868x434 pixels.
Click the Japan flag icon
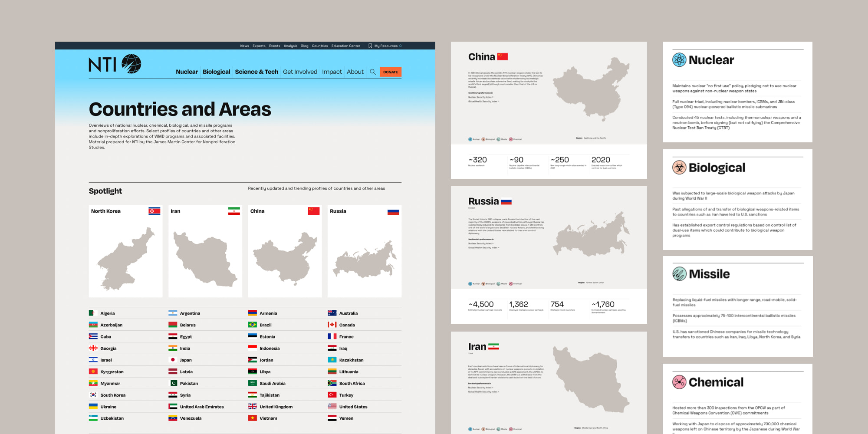(173, 360)
